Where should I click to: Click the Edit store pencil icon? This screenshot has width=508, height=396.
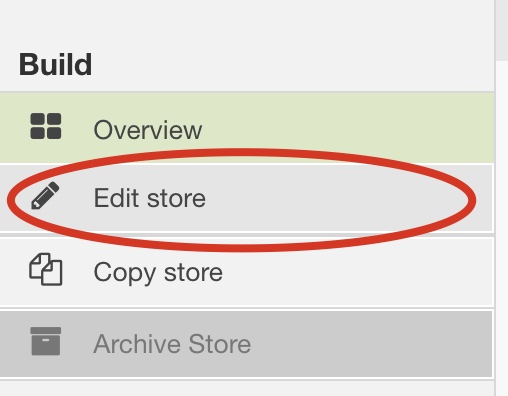pos(45,196)
